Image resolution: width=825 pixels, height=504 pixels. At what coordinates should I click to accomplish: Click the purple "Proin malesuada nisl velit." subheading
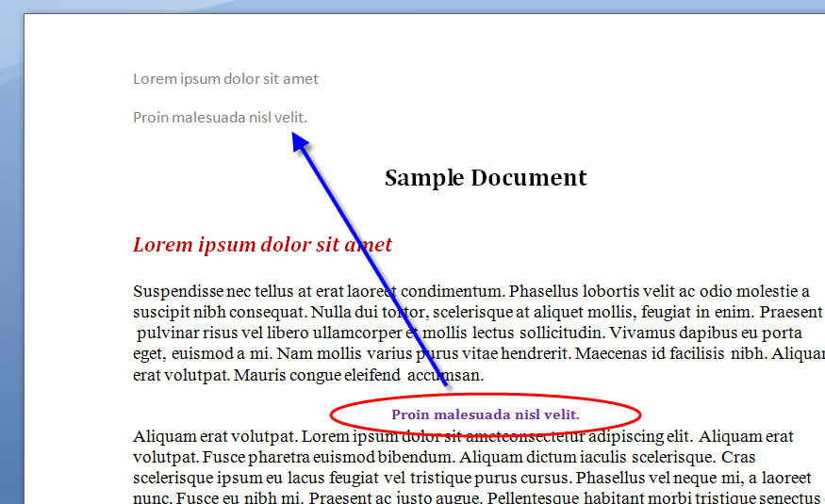(x=486, y=415)
